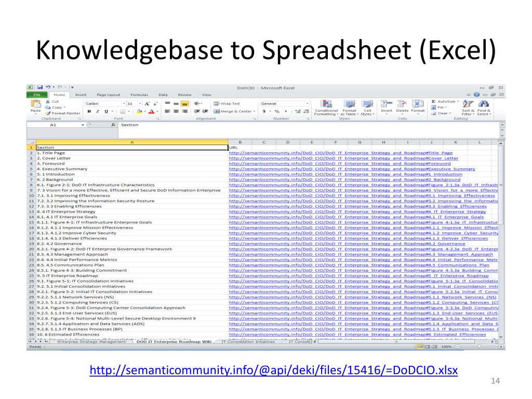Click the Delete cells icon
The image size is (532, 399).
click(402, 106)
